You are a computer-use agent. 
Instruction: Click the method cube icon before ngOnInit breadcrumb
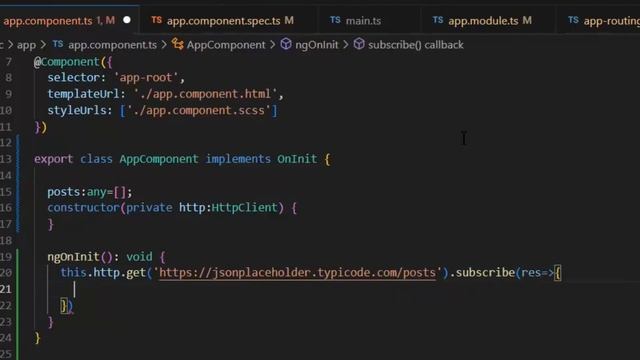tap(286, 44)
